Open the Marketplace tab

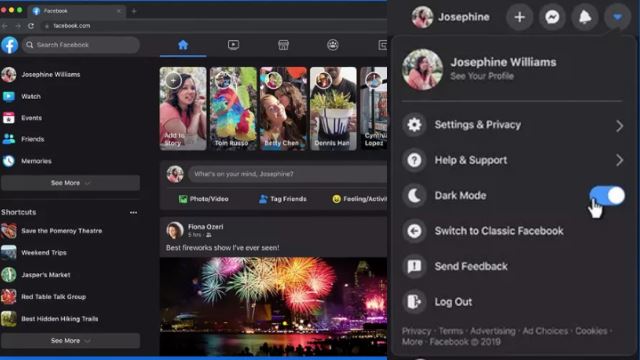coord(283,45)
